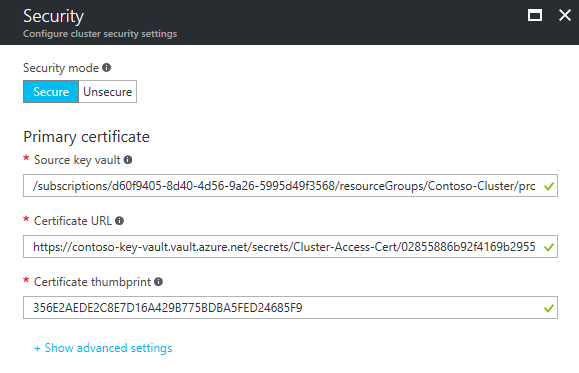Click the Primary certificate heading
579x373 pixels.
click(x=86, y=137)
